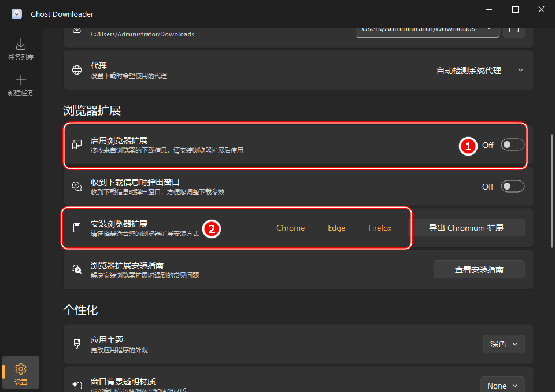Click the message icon beside 收到下载信息时弹出窗口
This screenshot has height=392, width=555.
pos(77,186)
